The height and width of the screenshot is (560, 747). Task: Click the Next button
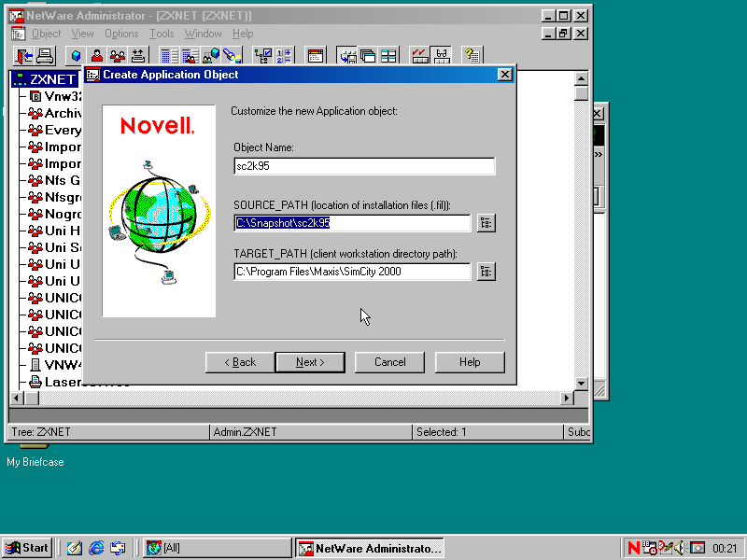310,362
